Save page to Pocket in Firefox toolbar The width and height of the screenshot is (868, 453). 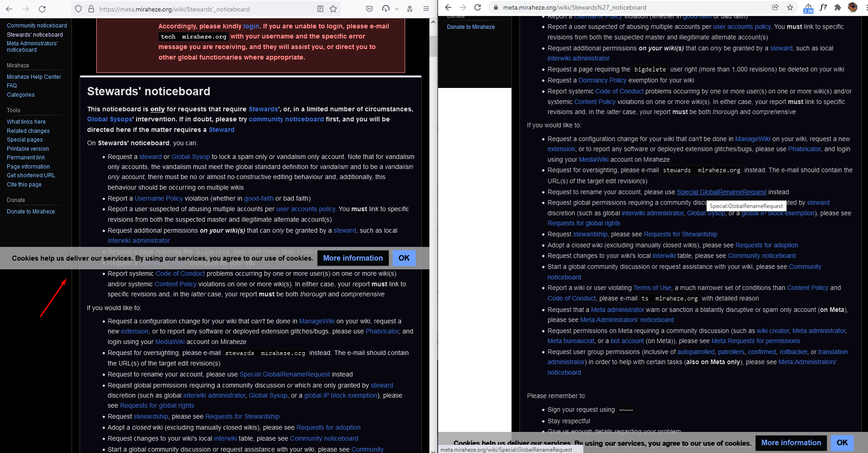(x=369, y=9)
